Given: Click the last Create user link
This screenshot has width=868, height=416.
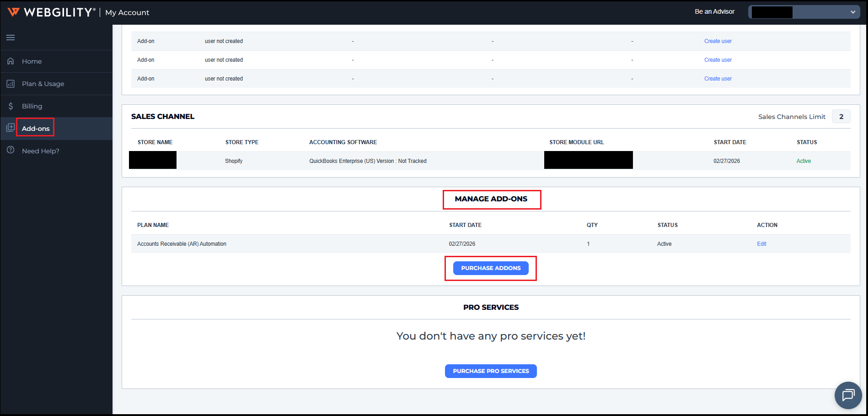Looking at the screenshot, I should (x=718, y=79).
